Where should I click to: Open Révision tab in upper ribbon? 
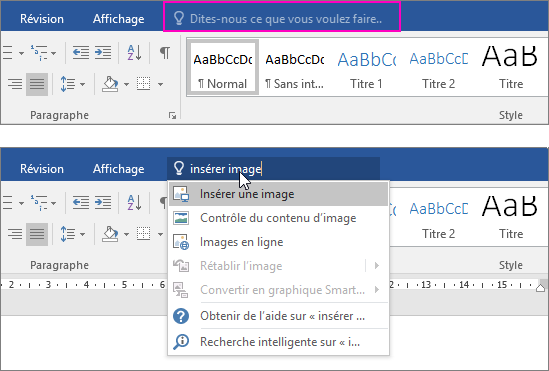[42, 19]
